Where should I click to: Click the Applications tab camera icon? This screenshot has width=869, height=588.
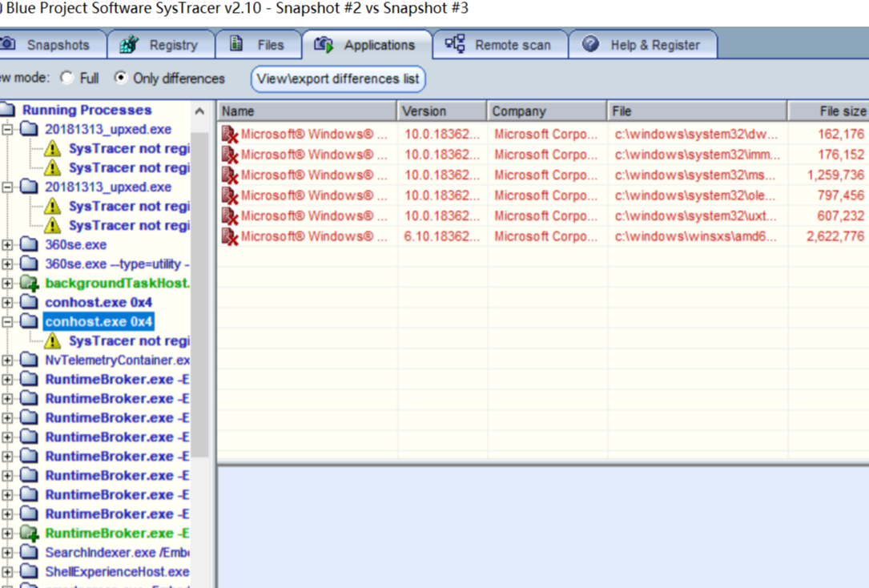(324, 44)
